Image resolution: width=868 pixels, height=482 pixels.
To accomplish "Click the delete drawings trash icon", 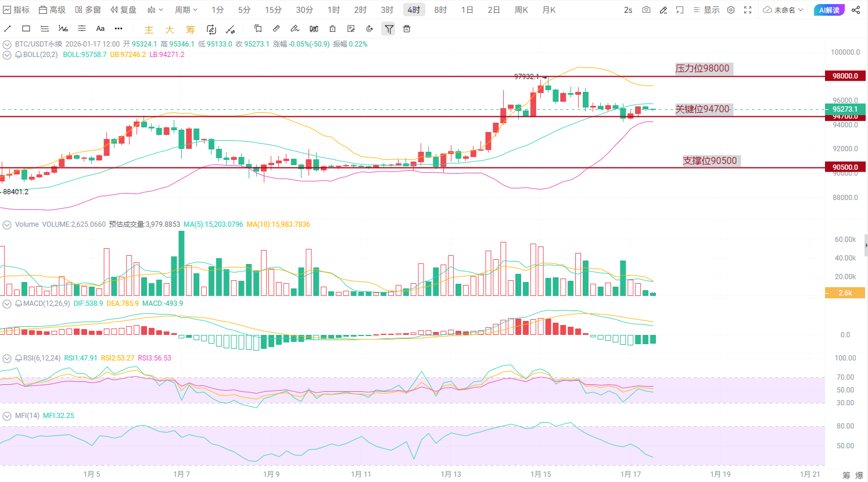I will coord(407,28).
